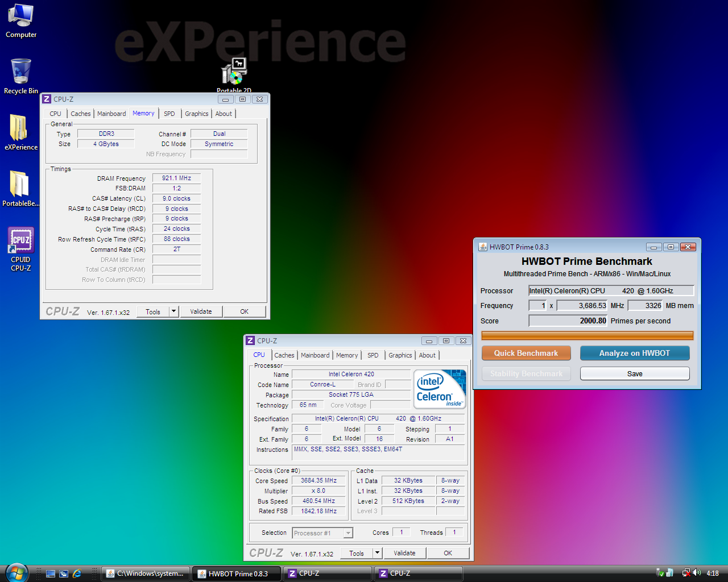Image resolution: width=728 pixels, height=582 pixels.
Task: Click the Core Speed 3684.35 MHz value
Action: pyautogui.click(x=318, y=480)
